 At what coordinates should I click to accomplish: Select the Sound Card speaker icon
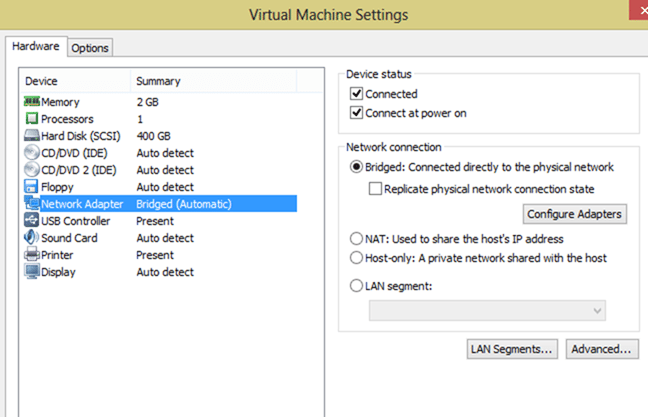pos(31,238)
